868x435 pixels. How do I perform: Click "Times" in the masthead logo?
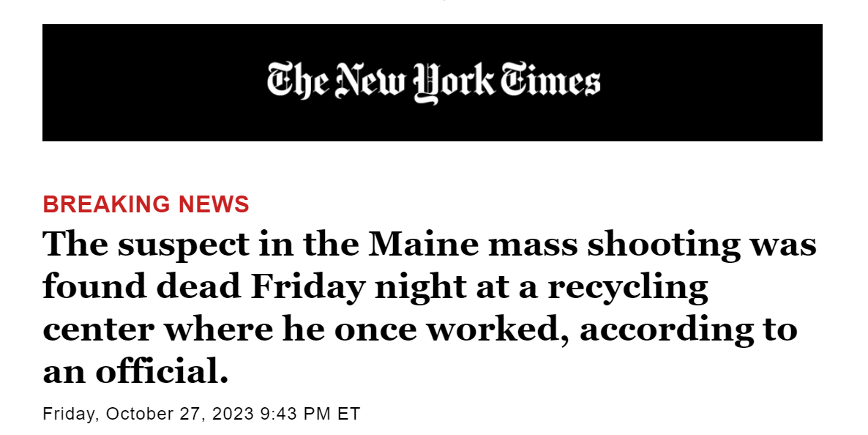coord(550,80)
